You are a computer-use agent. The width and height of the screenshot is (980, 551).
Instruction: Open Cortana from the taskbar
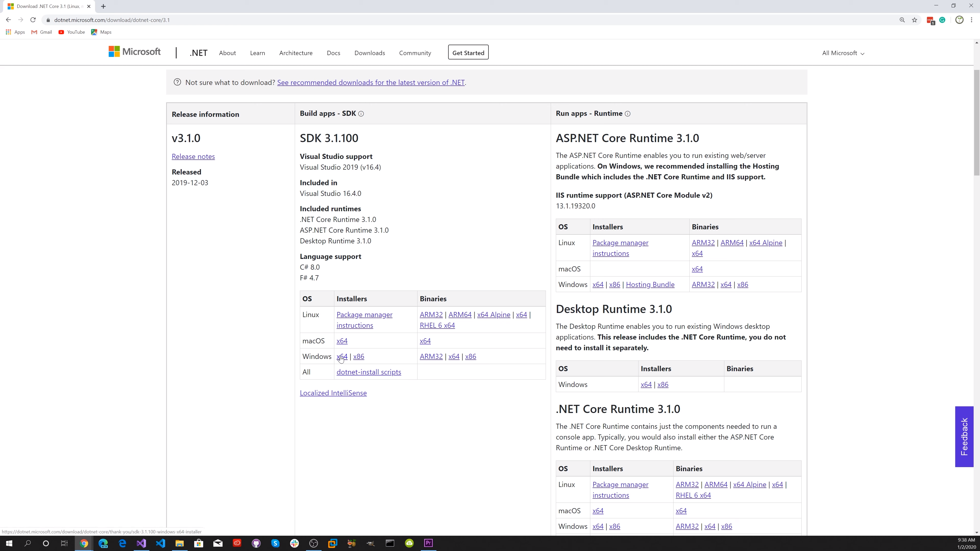tap(46, 543)
